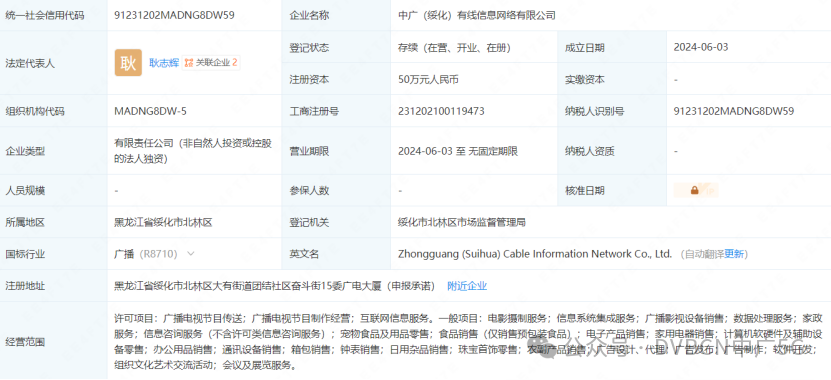Image resolution: width=831 pixels, height=380 pixels.
Task: Select establishment date 2024-06-03 next to 成立日期
Action: point(701,47)
